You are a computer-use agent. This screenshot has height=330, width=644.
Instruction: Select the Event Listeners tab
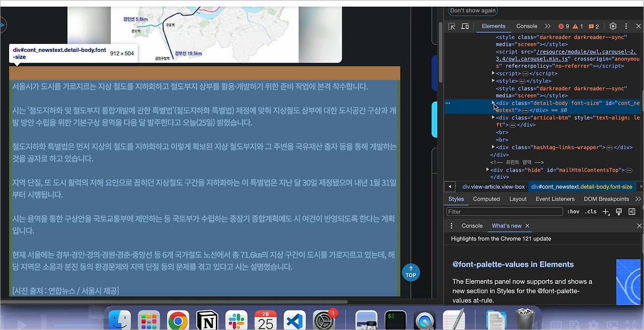click(x=555, y=199)
